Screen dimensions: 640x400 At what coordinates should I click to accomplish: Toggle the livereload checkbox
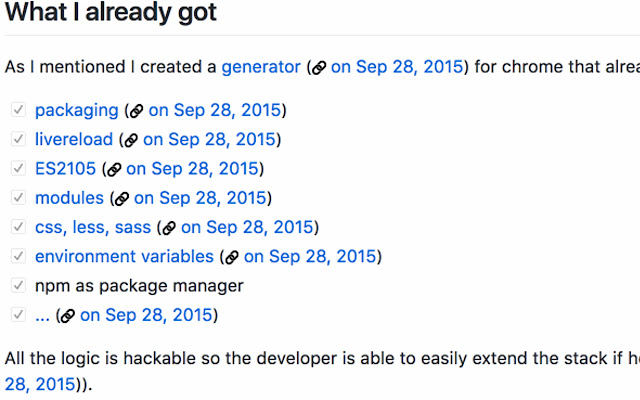tap(18, 139)
